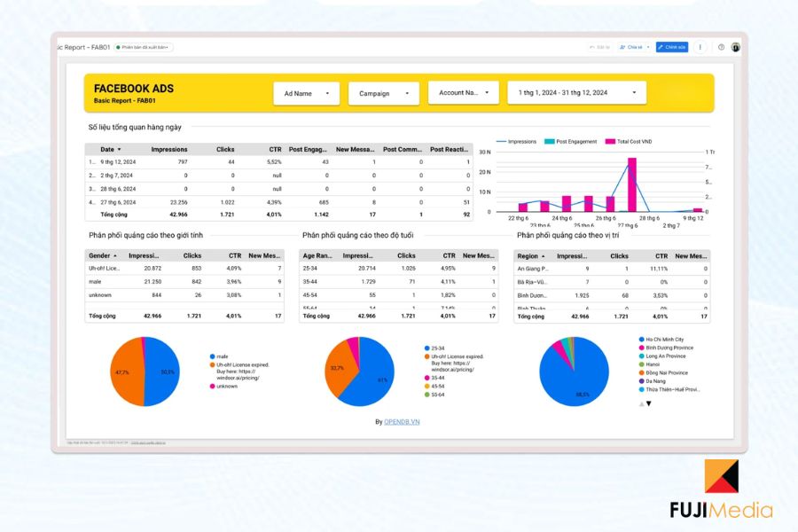Screen dimensions: 798x532
Task: Expand the arrow next to Chia sẻ
Action: [648, 47]
